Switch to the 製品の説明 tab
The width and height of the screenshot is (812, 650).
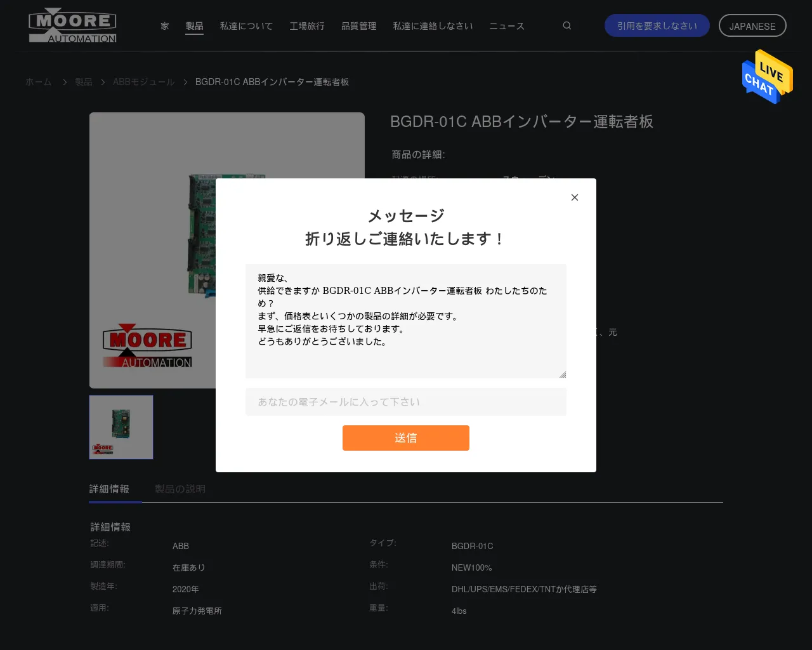click(180, 489)
